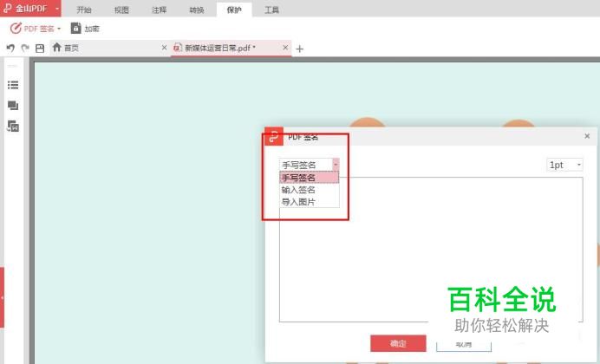This screenshot has height=364, width=600.
Task: Close the 首页 tab
Action: click(x=164, y=48)
